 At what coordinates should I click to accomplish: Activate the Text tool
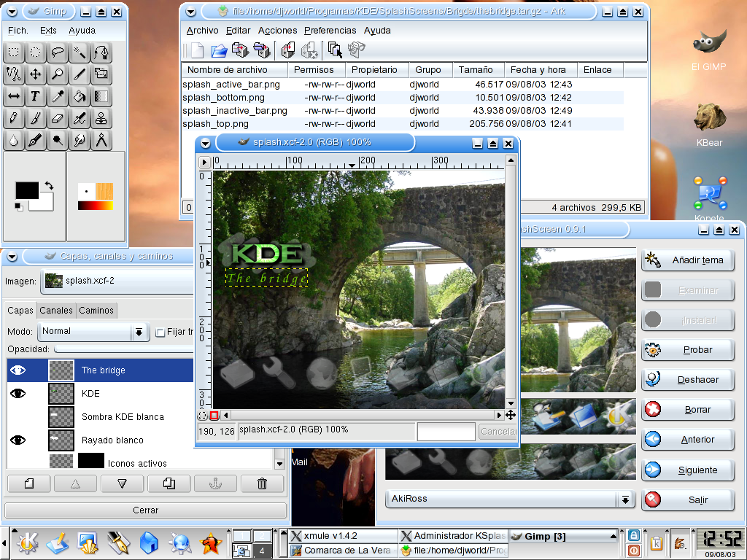[x=36, y=96]
